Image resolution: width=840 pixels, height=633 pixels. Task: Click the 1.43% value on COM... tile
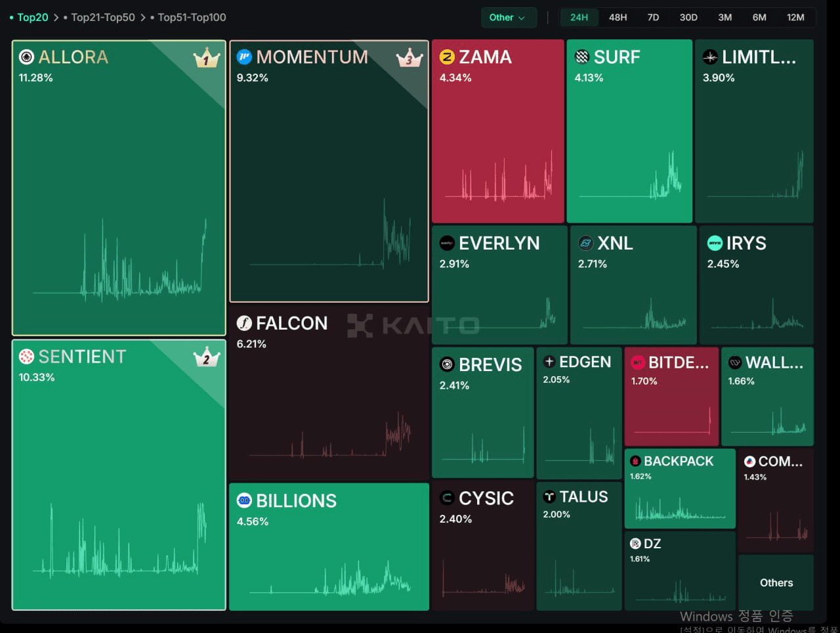[x=755, y=477]
